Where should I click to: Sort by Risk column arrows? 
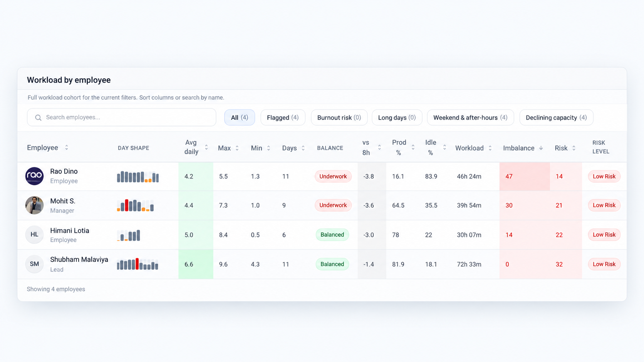pos(574,148)
